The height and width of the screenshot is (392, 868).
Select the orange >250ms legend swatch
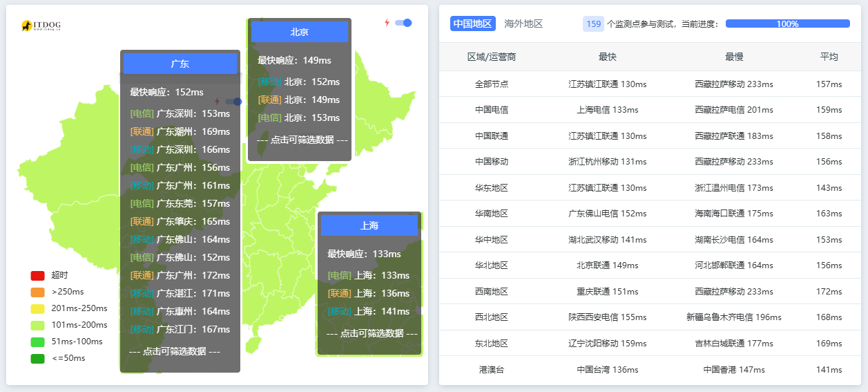pyautogui.click(x=37, y=292)
